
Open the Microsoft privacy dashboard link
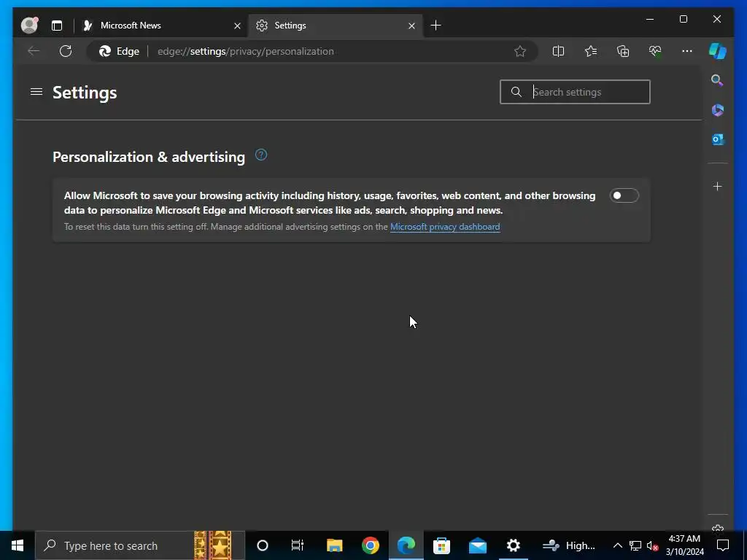pos(445,227)
